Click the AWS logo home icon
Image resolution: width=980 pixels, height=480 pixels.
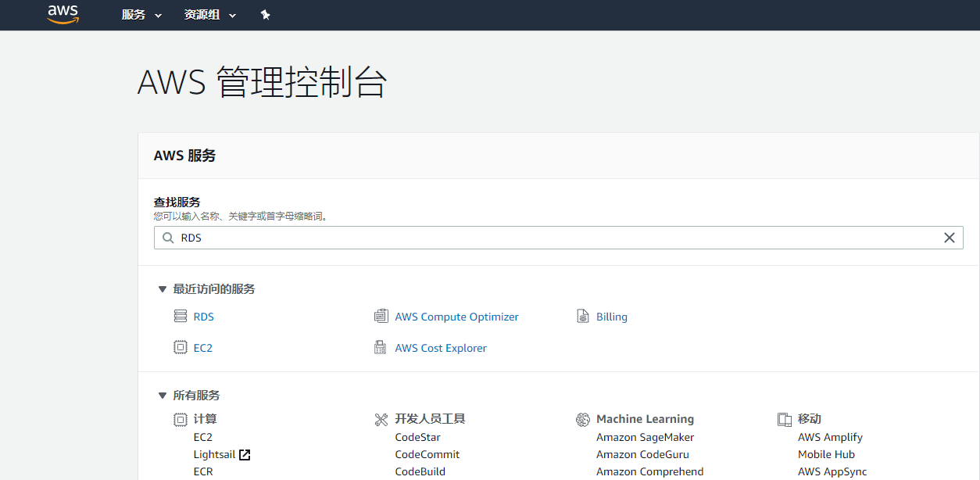click(x=63, y=15)
